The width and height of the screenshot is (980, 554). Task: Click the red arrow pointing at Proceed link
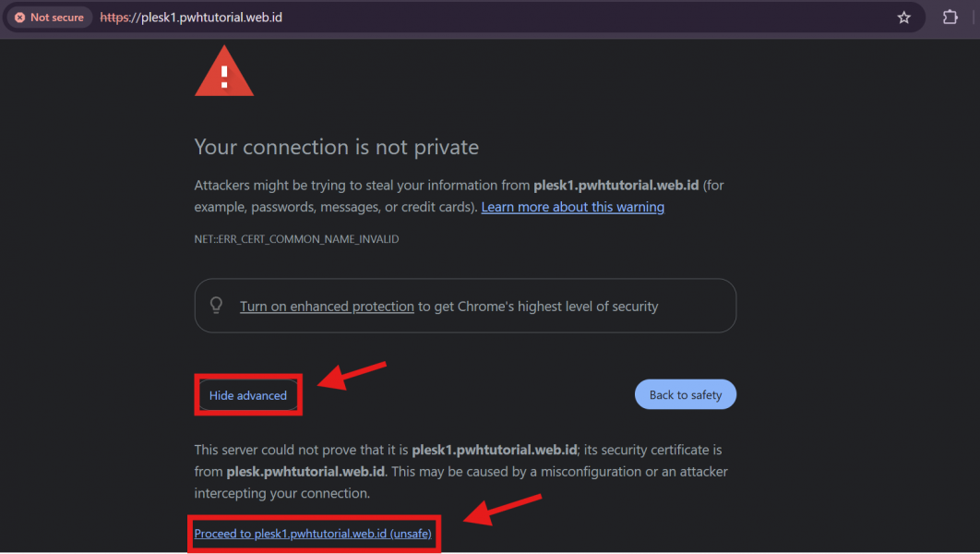[502, 509]
